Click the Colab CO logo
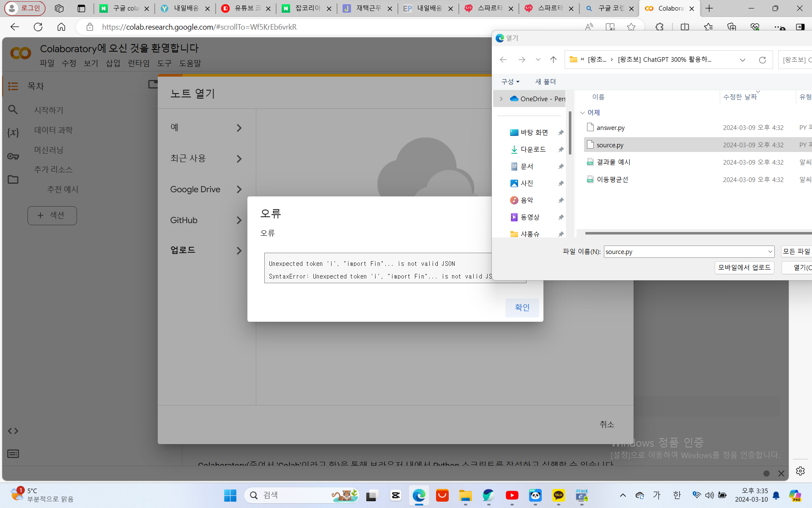The height and width of the screenshot is (508, 812). pos(20,53)
